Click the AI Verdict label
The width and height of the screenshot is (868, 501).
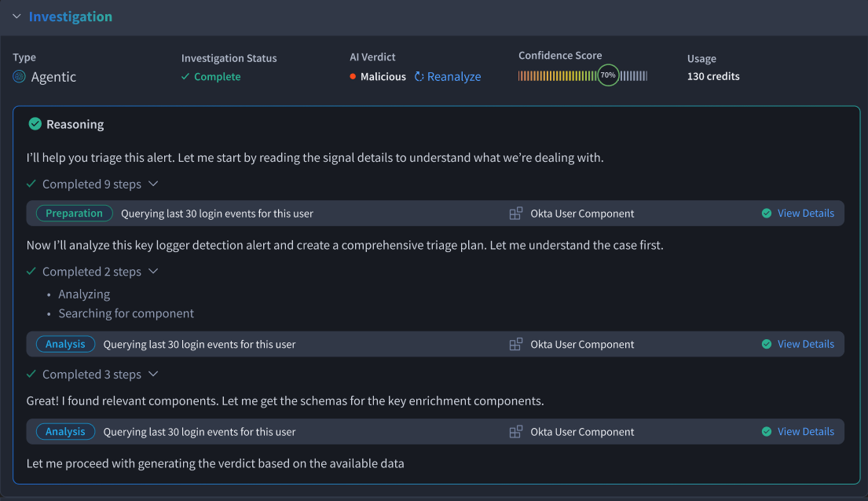372,57
